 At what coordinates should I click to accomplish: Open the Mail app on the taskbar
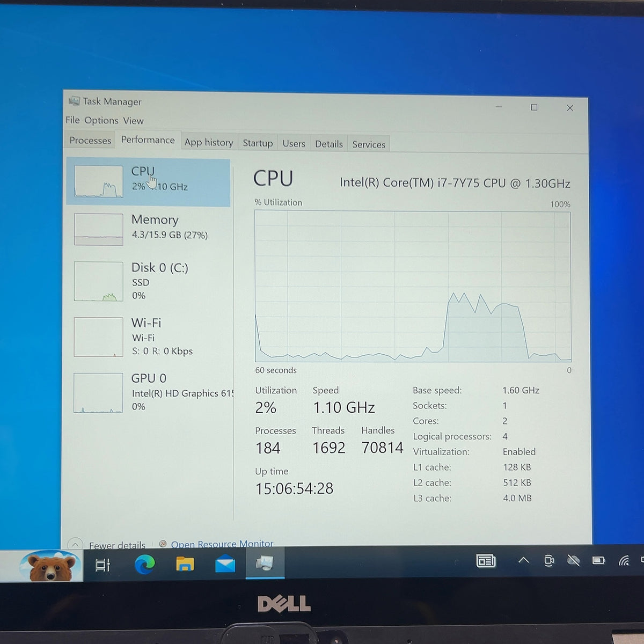click(x=225, y=564)
